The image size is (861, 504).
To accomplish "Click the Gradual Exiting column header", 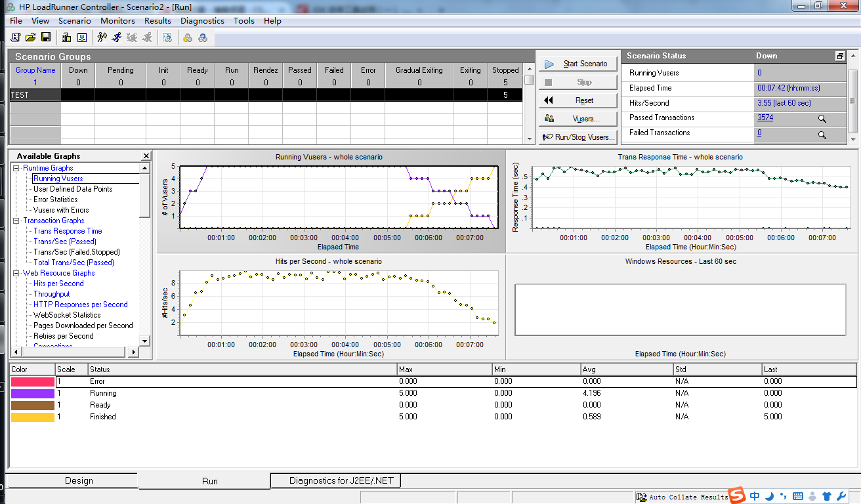I will pyautogui.click(x=419, y=70).
